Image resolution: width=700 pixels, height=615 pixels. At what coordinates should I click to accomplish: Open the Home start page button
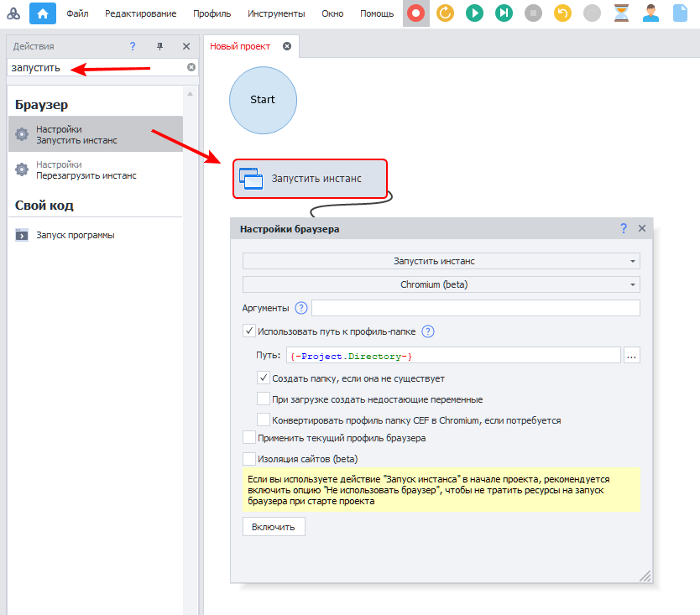[x=43, y=13]
